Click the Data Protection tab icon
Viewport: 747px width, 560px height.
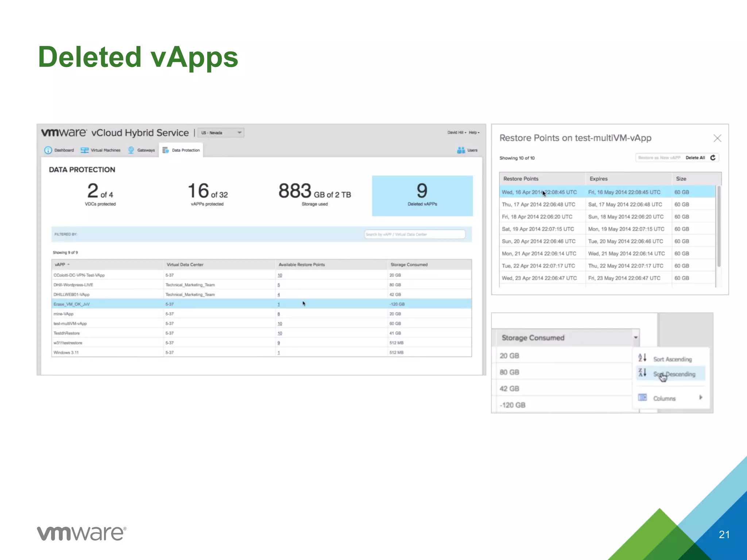[x=166, y=150]
